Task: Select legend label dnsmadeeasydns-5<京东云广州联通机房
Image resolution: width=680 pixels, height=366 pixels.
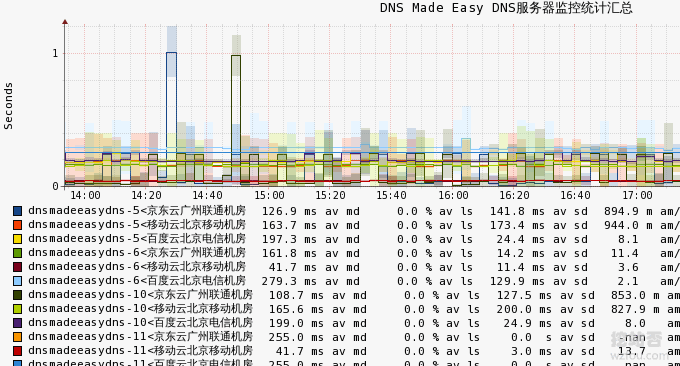Action: (x=137, y=211)
